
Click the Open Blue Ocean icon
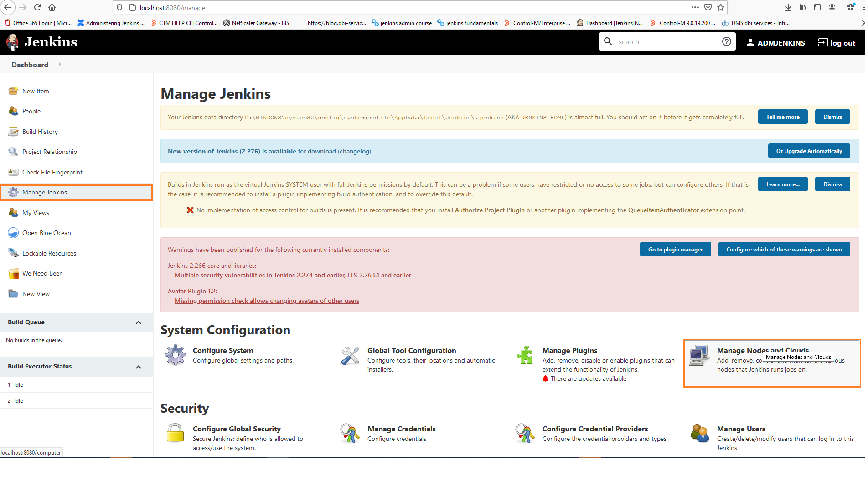(x=13, y=233)
